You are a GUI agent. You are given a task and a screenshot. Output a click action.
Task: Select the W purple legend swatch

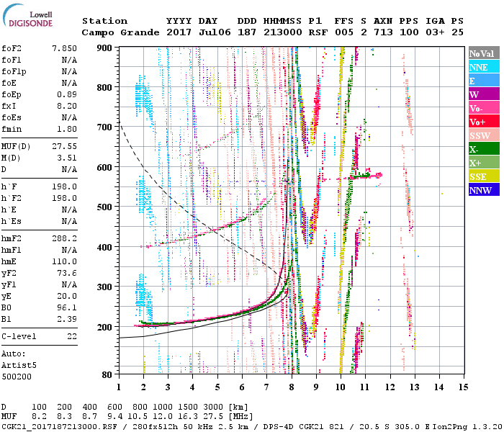tap(484, 94)
